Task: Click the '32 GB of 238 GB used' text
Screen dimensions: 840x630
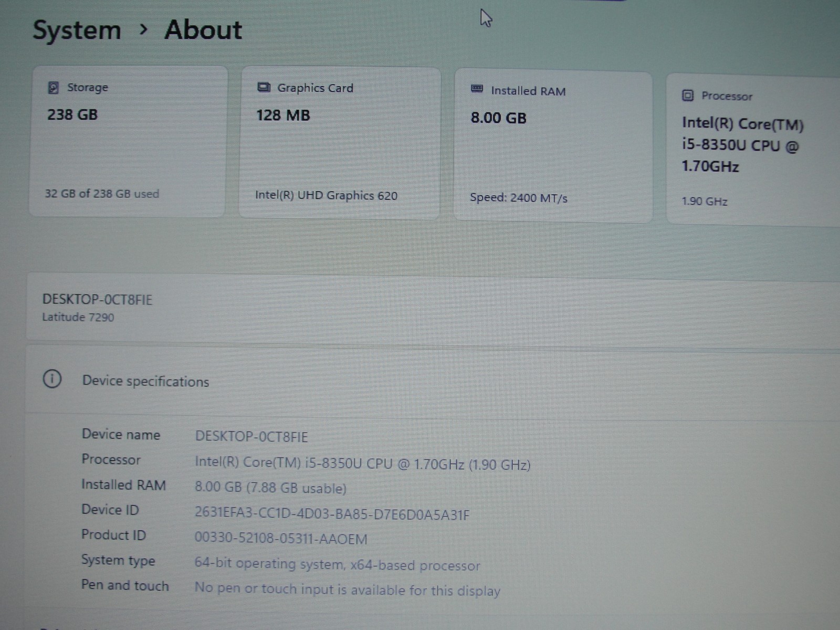Action: tap(102, 194)
